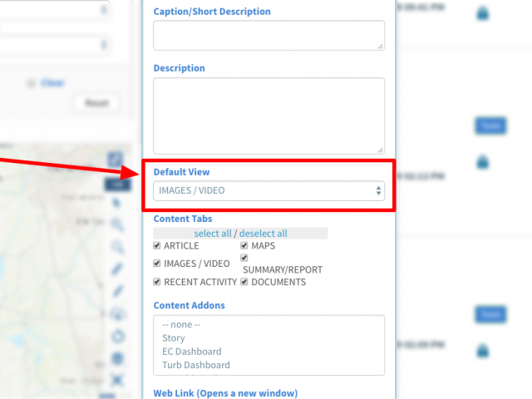
Task: Click the blurred Reset button
Action: (97, 103)
